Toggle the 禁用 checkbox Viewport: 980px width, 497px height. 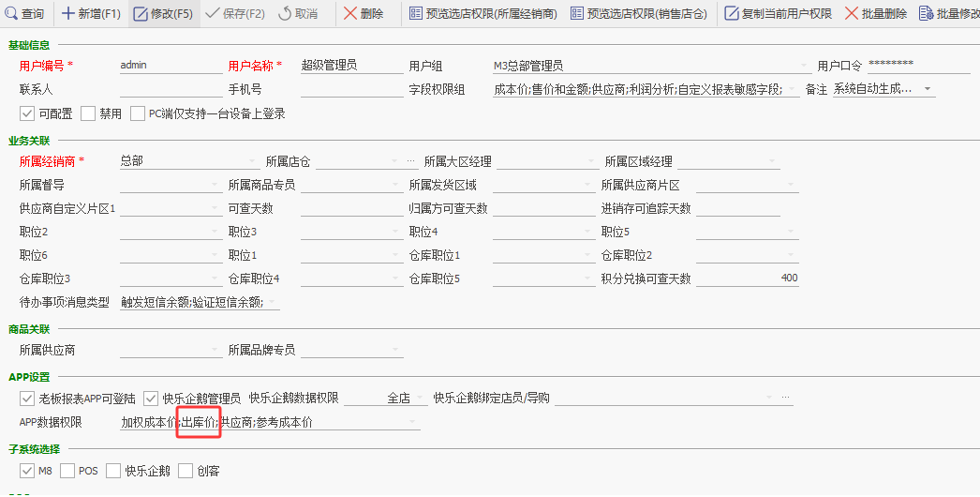tap(88, 113)
